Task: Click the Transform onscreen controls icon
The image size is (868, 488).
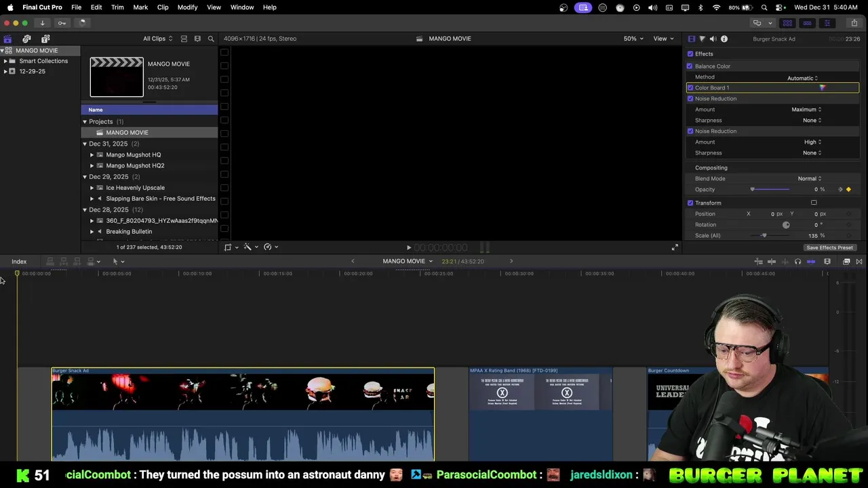Action: 814,203
